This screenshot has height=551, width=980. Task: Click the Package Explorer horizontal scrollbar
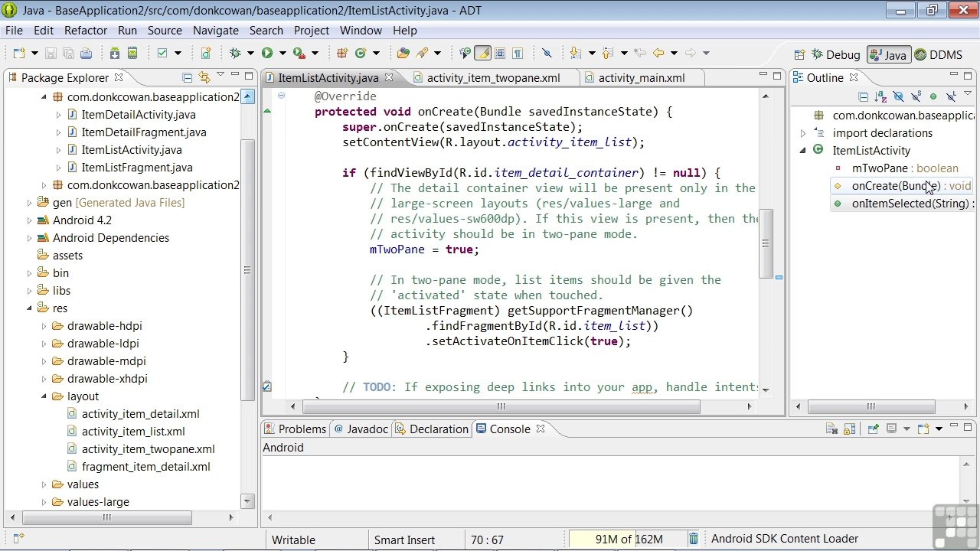(106, 517)
